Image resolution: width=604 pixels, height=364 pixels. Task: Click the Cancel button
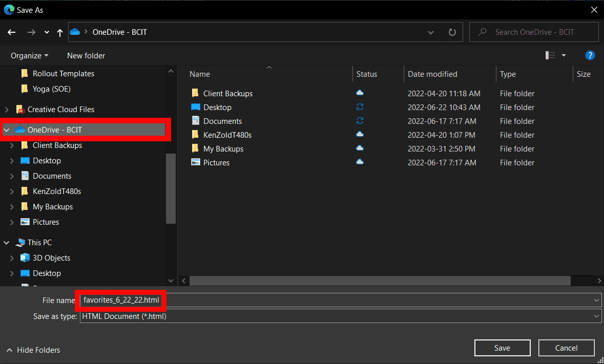pyautogui.click(x=566, y=348)
